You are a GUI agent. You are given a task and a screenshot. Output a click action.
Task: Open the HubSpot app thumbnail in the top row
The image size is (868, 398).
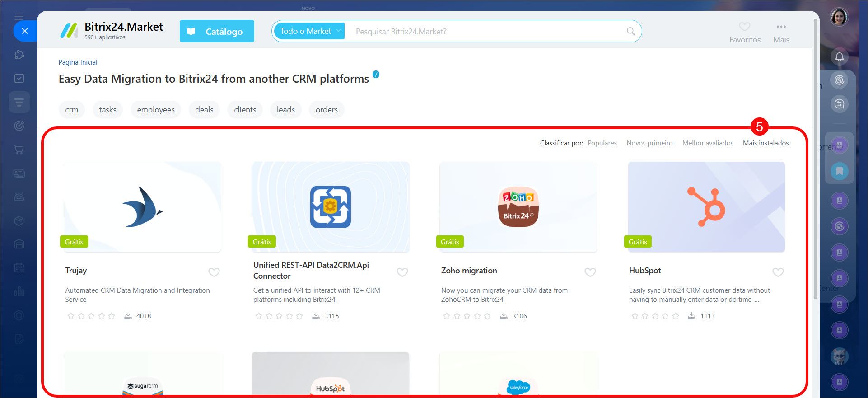[x=706, y=207]
